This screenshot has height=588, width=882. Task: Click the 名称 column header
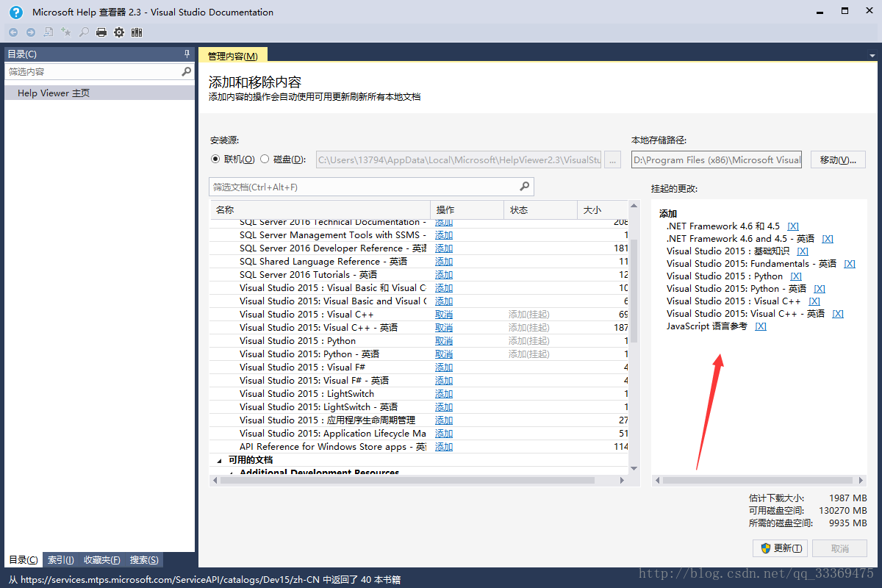pyautogui.click(x=320, y=209)
